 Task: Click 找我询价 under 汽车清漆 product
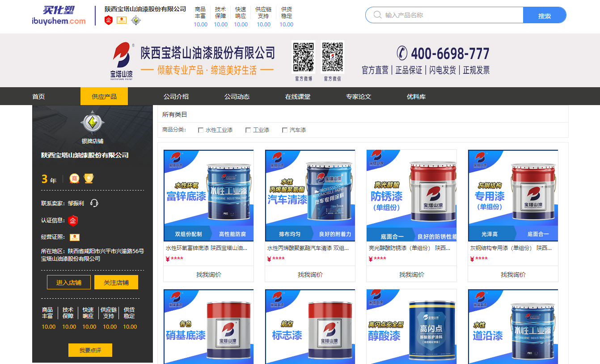[310, 274]
